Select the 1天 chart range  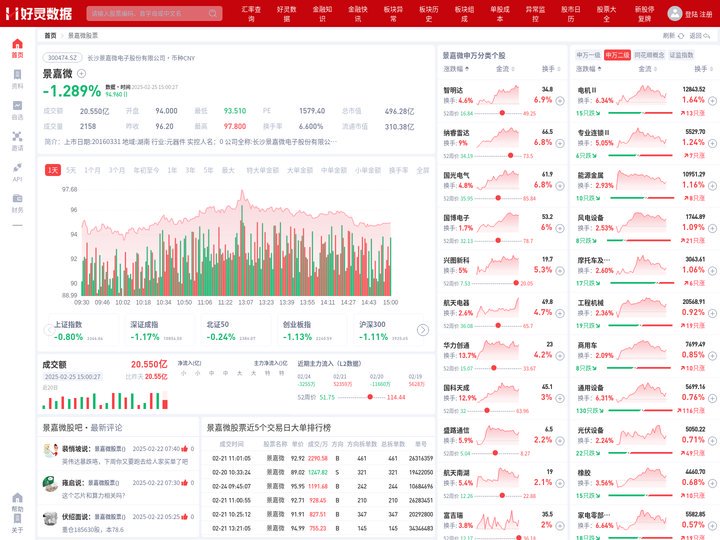(x=53, y=170)
